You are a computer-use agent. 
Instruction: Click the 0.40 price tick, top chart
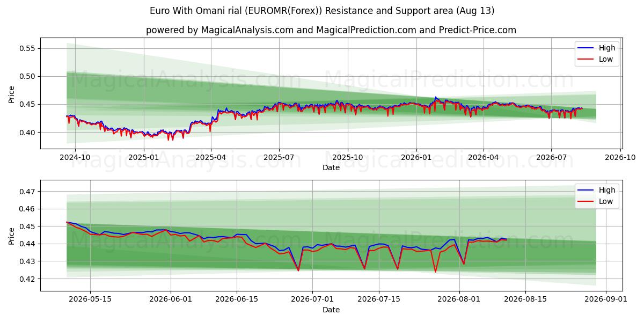click(x=27, y=132)
